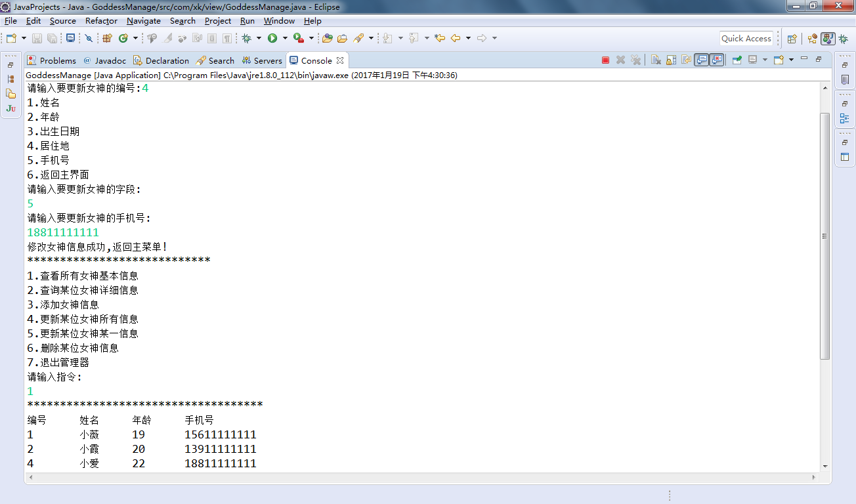Restore the left trim view stack

11,65
